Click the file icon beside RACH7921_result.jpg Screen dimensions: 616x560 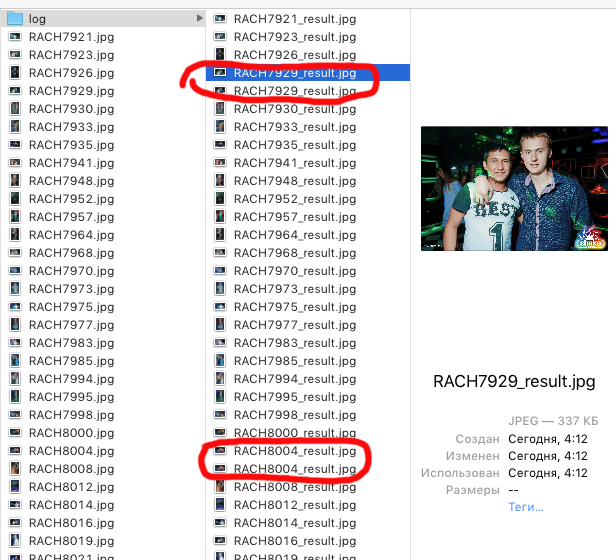(220, 18)
